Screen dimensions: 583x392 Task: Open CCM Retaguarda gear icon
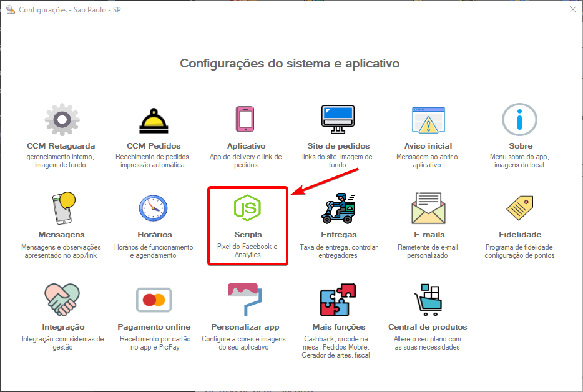coord(62,120)
